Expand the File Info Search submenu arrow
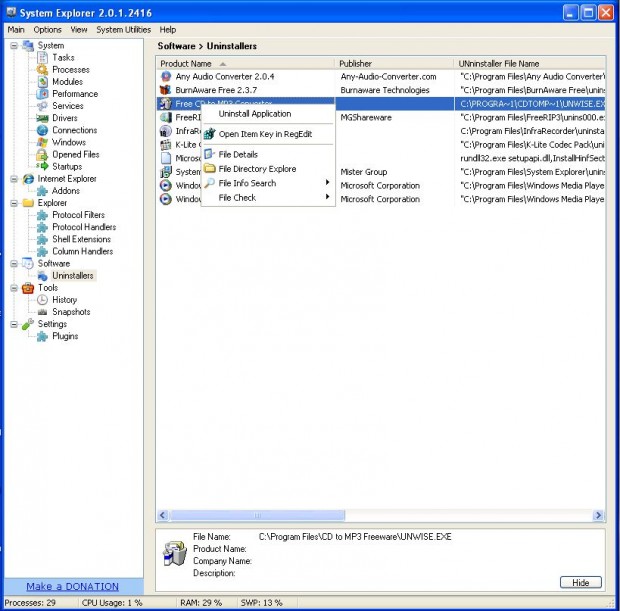 click(x=327, y=182)
